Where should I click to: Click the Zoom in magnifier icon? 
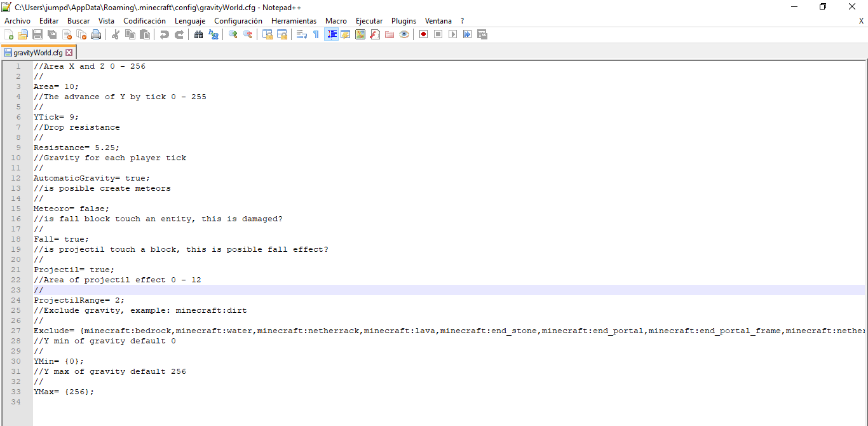[233, 34]
